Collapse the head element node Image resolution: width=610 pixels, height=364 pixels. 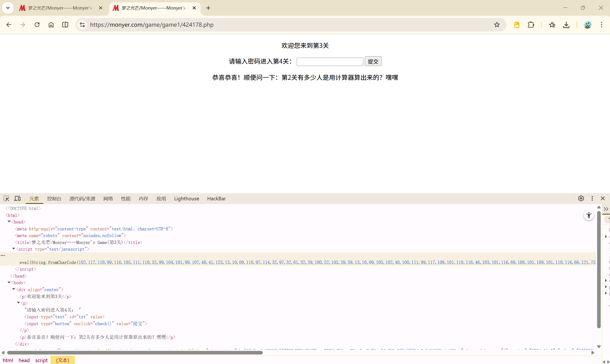click(9, 222)
